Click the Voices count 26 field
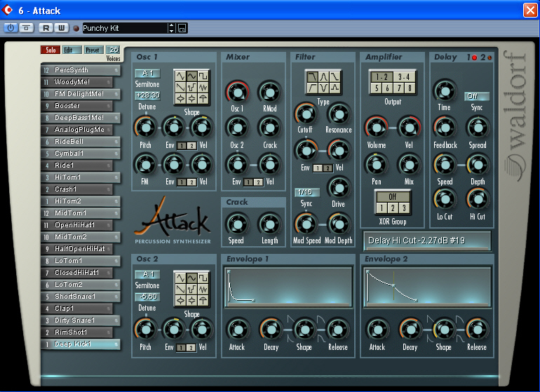This screenshot has width=540, height=392. [x=113, y=50]
